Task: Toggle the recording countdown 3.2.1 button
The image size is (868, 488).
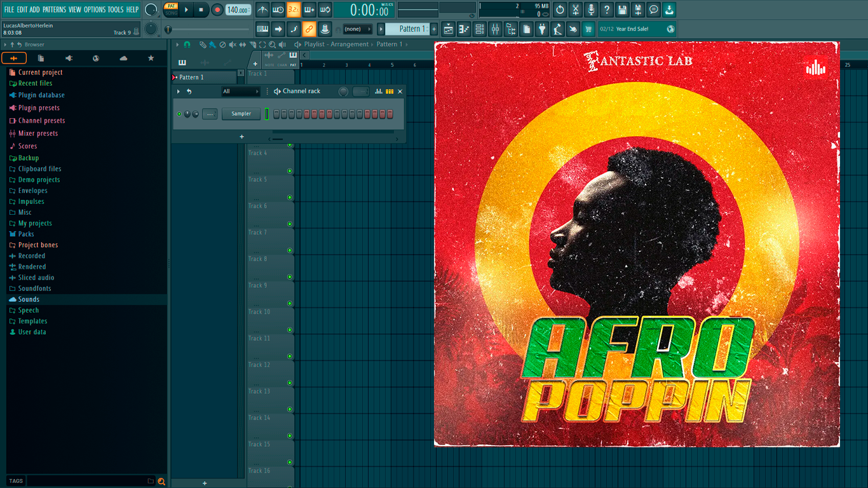Action: pyautogui.click(x=294, y=10)
